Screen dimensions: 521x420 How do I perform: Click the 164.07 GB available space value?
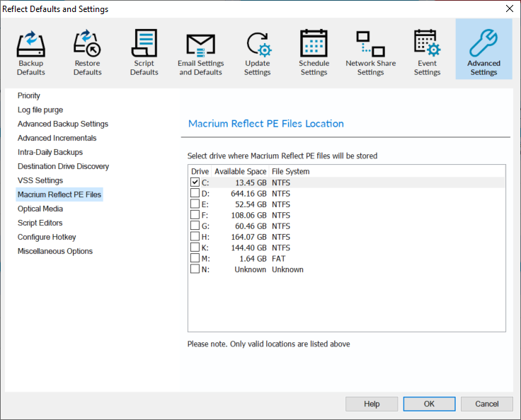[x=249, y=237]
